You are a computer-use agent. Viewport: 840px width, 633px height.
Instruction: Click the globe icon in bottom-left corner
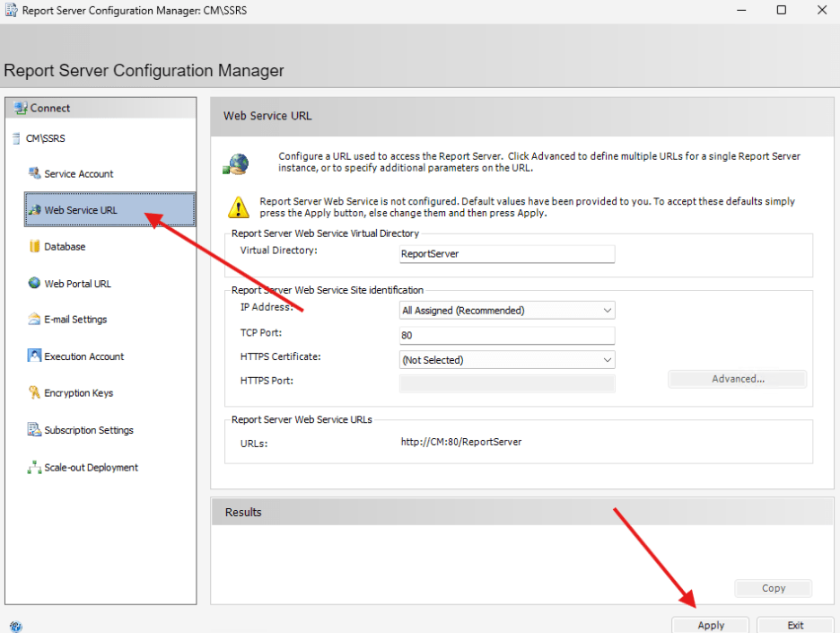(x=15, y=624)
